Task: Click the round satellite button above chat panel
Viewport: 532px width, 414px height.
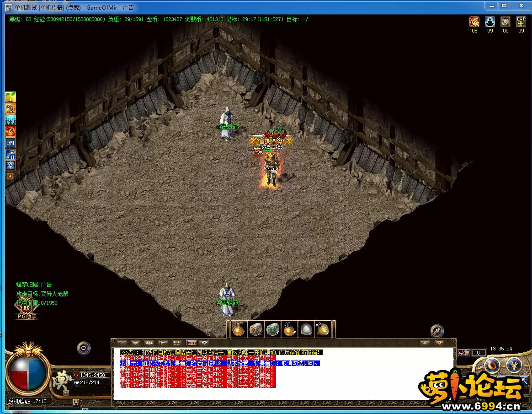Action: [437, 330]
